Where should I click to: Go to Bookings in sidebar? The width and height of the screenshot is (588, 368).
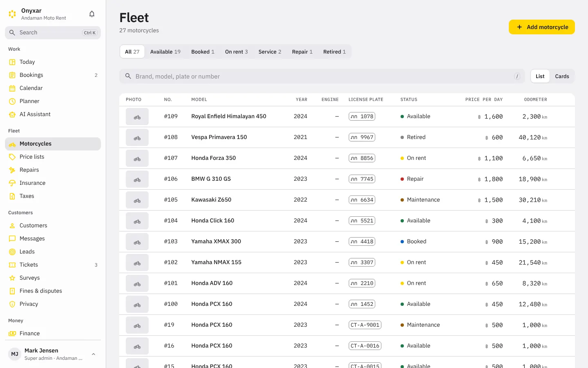(53, 75)
